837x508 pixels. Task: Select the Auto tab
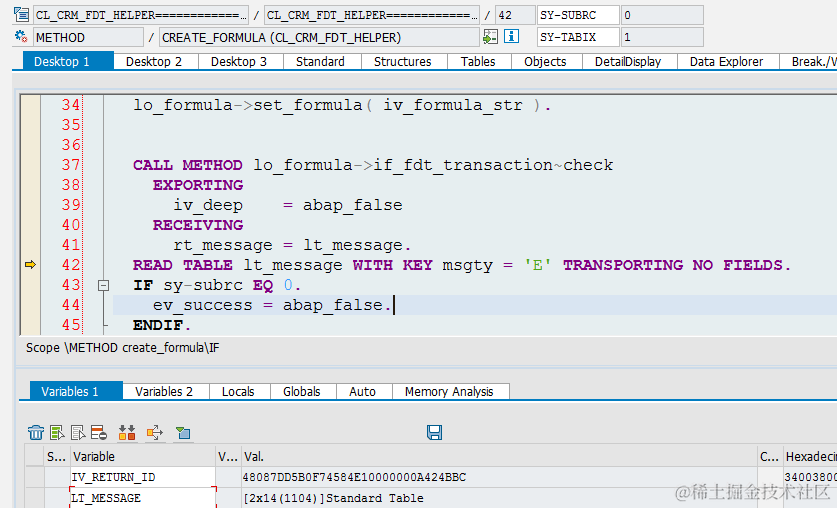click(363, 391)
